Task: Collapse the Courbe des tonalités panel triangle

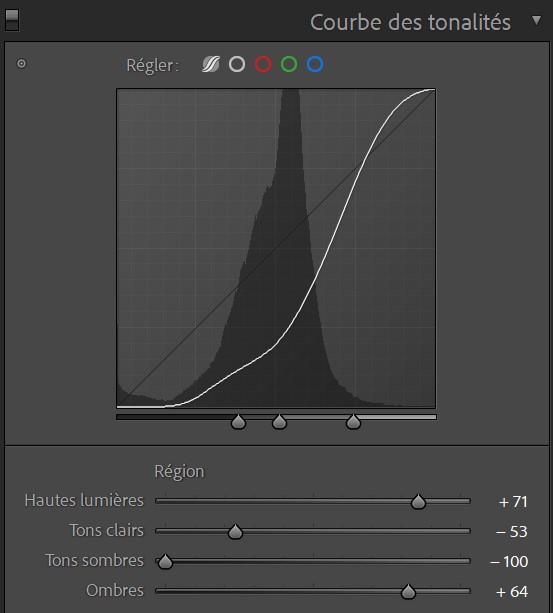Action: tap(537, 20)
